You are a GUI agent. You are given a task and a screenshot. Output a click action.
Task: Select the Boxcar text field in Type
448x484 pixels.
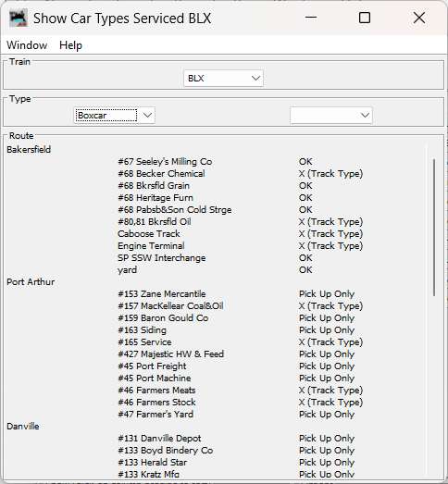[x=106, y=115]
